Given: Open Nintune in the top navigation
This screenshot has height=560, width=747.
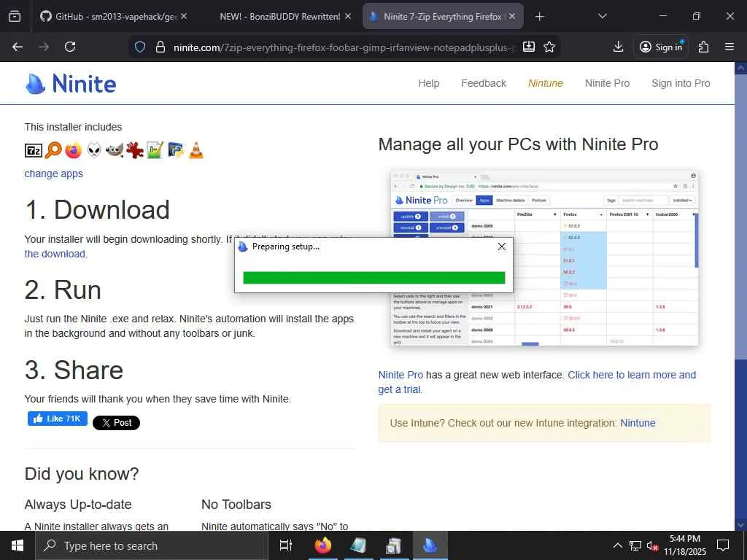Looking at the screenshot, I should 546,83.
